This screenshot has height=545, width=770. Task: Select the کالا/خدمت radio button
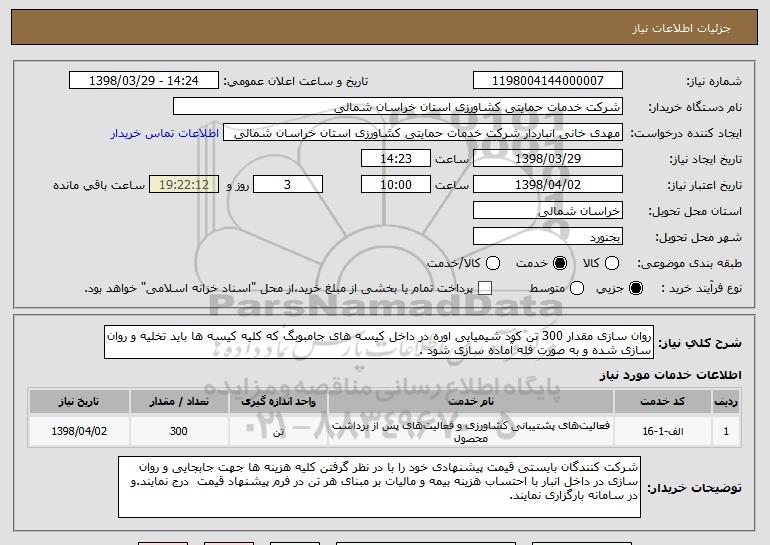pos(493,263)
